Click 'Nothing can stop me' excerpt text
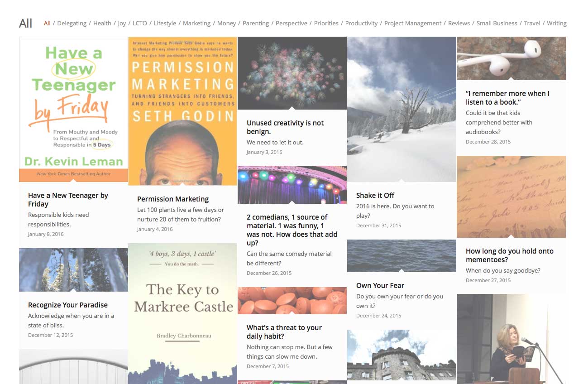Viewport: 588px width, 384px height. click(290, 352)
